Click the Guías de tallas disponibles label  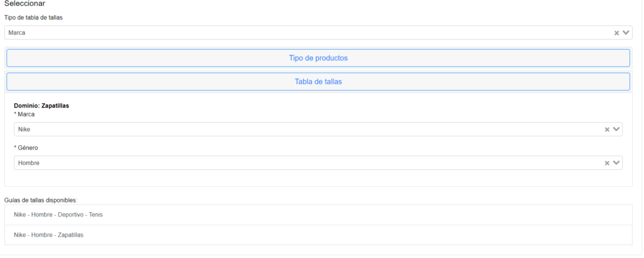point(41,201)
